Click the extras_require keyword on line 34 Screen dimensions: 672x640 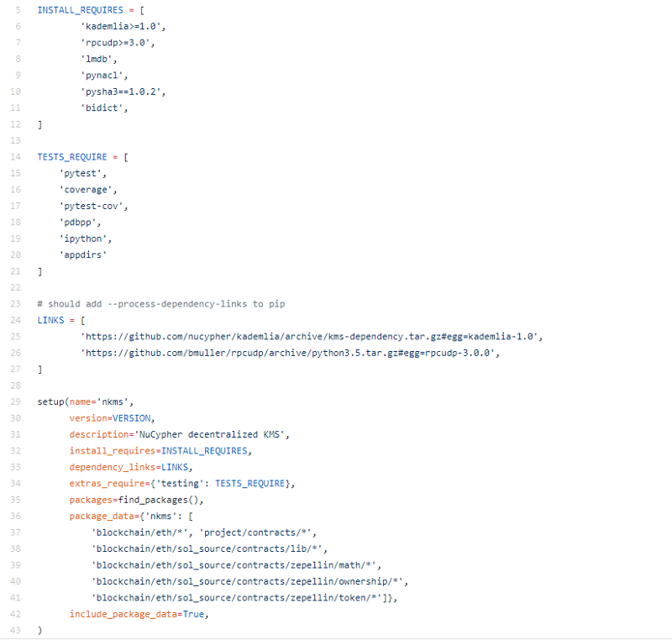click(x=107, y=483)
